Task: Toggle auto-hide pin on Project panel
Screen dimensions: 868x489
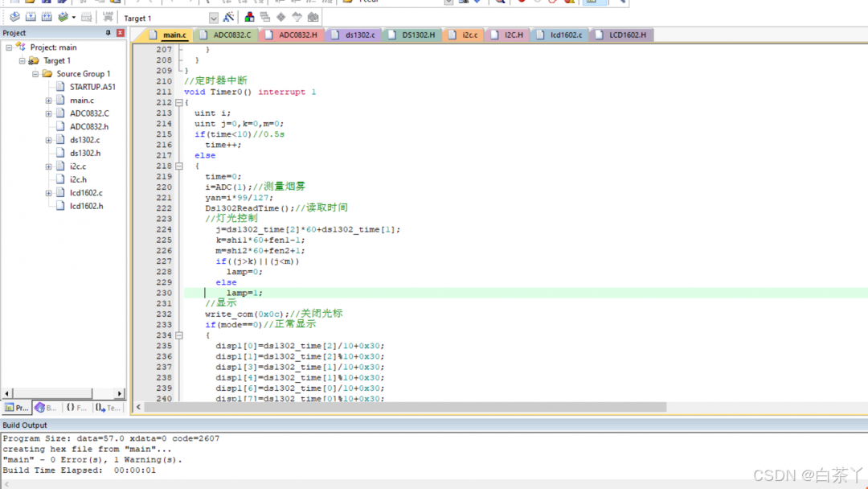Action: 108,33
